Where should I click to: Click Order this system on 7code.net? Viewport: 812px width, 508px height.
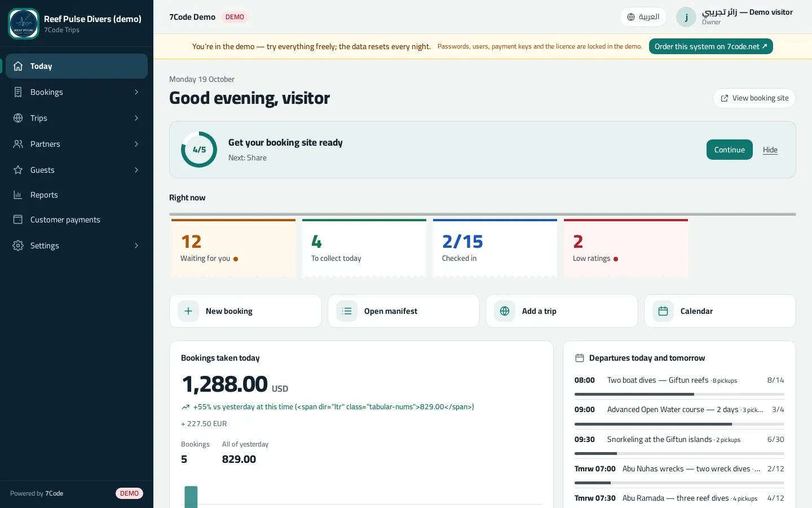point(711,46)
